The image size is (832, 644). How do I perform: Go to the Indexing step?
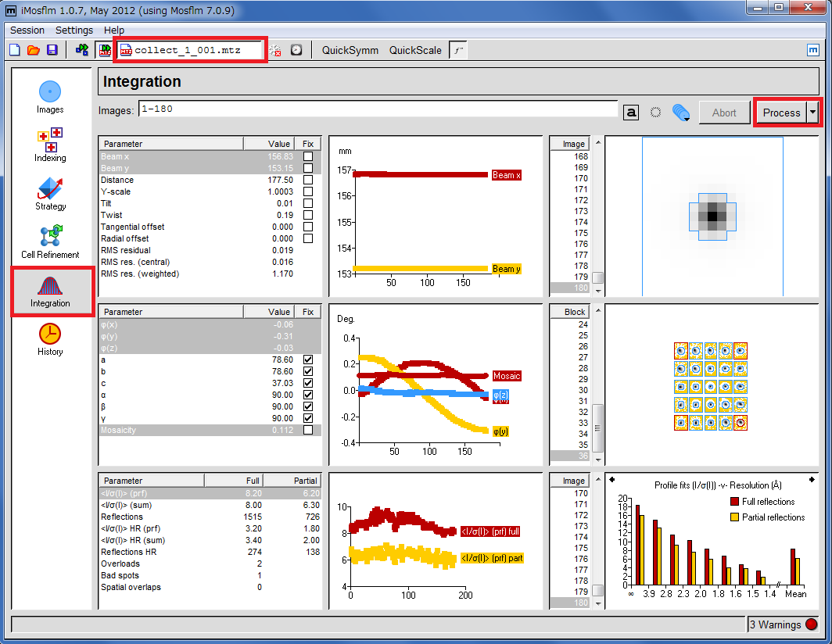coord(50,145)
